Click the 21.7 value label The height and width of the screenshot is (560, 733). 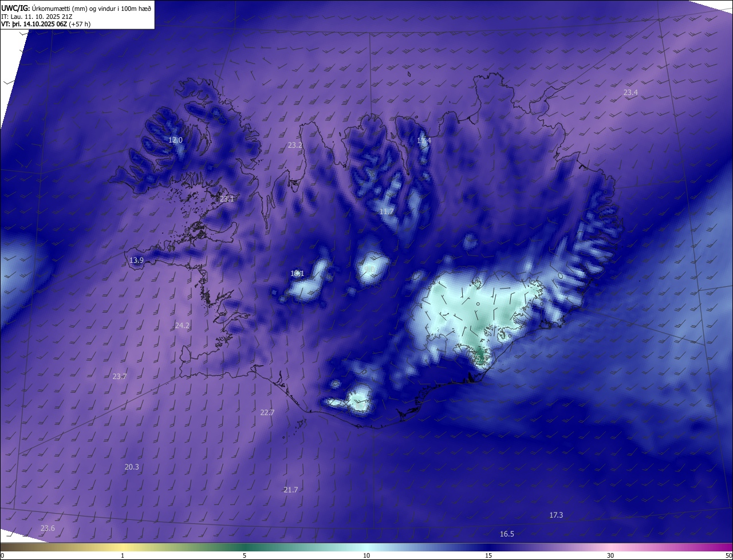click(x=291, y=490)
